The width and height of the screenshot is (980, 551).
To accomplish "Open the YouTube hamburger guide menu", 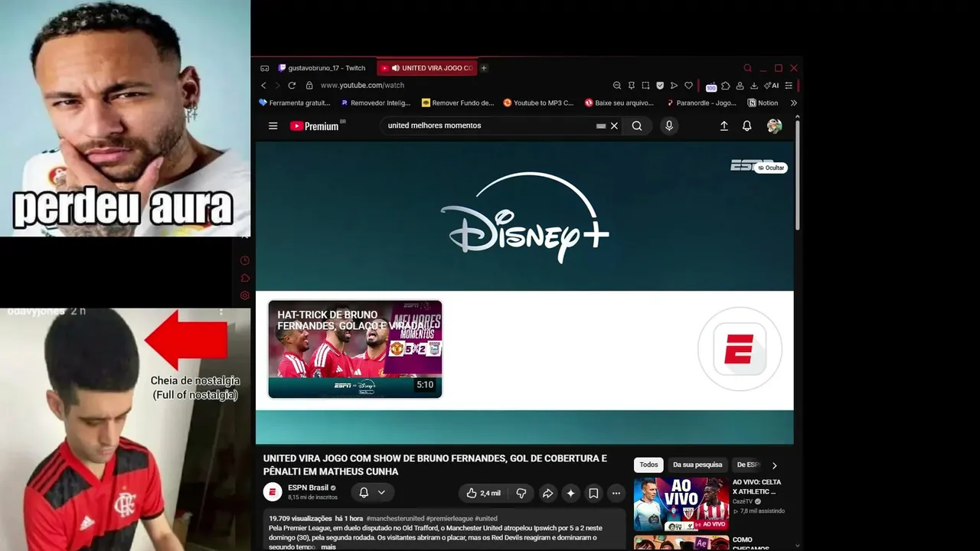I will point(273,126).
